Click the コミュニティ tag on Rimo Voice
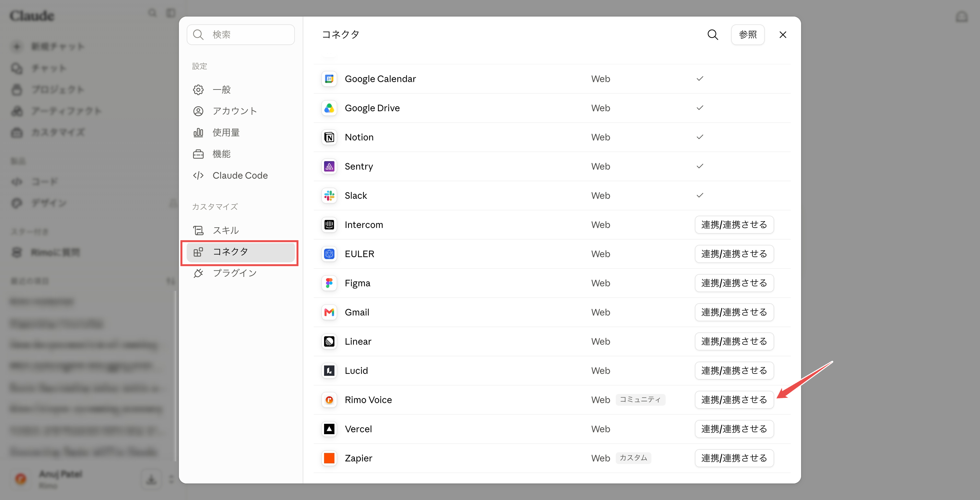 [x=640, y=399]
